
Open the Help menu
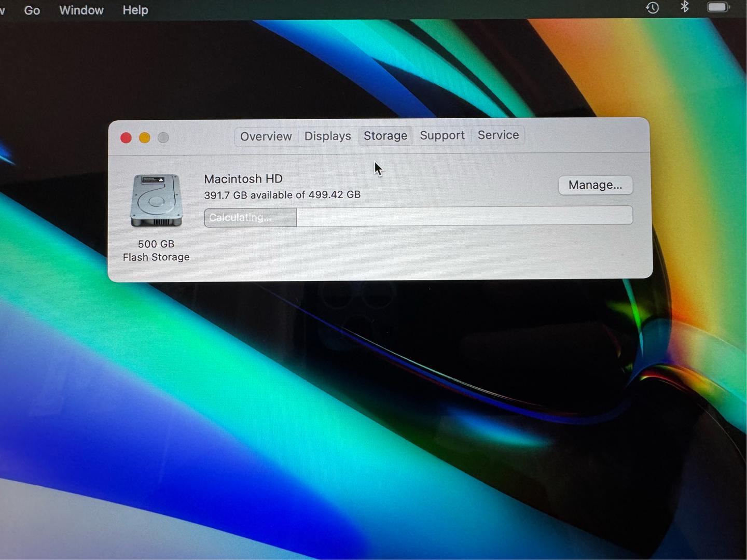point(135,10)
